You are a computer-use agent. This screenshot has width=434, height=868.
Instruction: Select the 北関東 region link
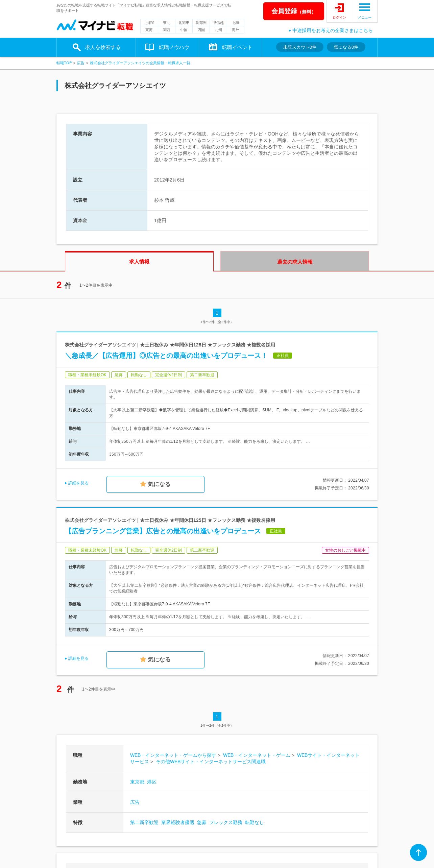(x=184, y=23)
